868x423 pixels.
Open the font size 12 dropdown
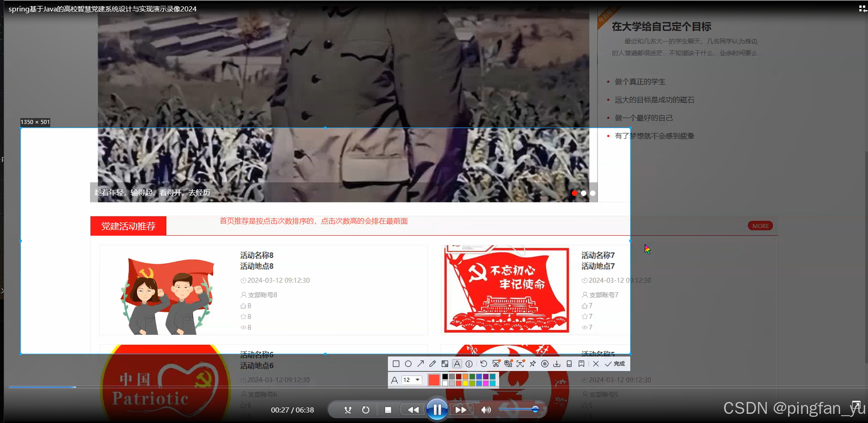click(412, 380)
